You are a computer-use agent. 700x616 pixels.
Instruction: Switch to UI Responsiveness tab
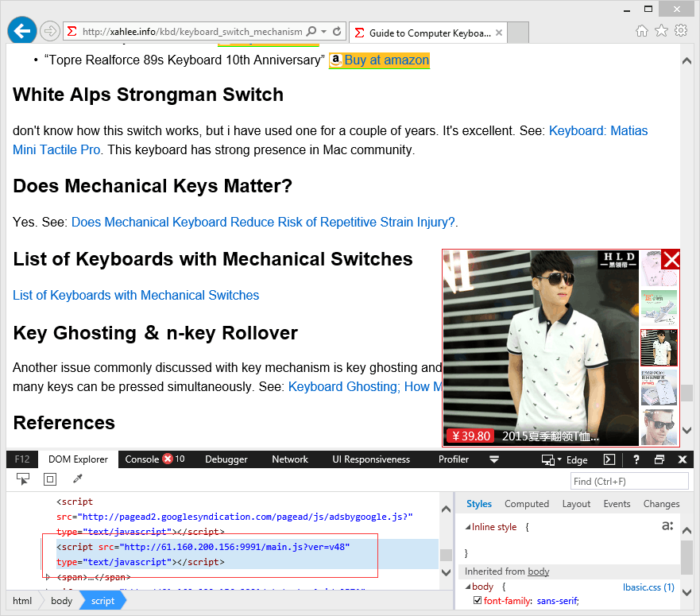click(x=371, y=459)
